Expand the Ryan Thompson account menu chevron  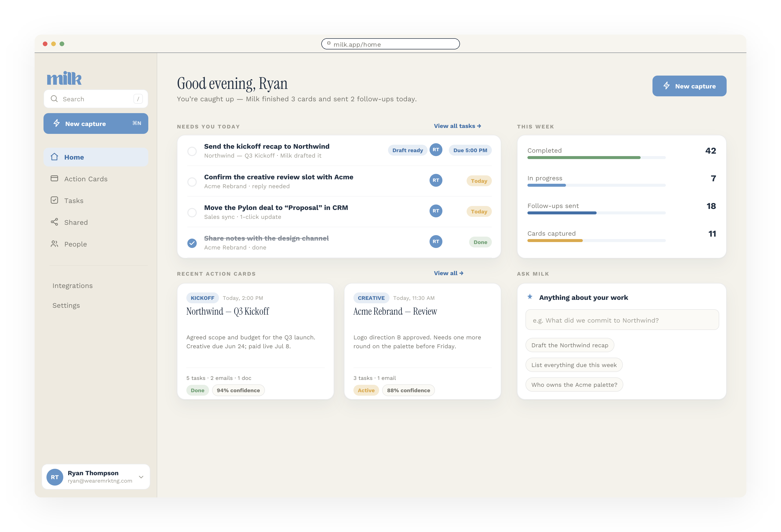(141, 477)
